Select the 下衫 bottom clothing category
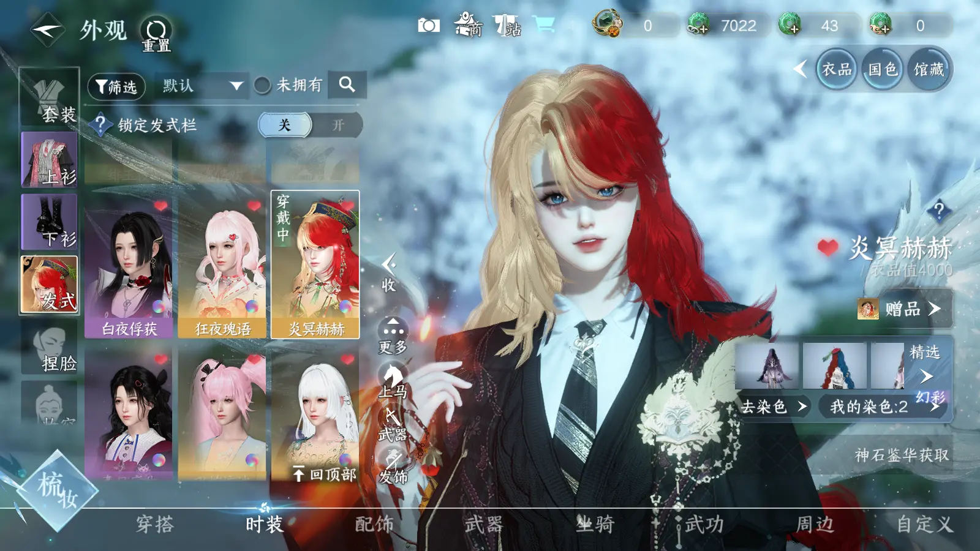This screenshot has width=980, height=551. [50, 222]
